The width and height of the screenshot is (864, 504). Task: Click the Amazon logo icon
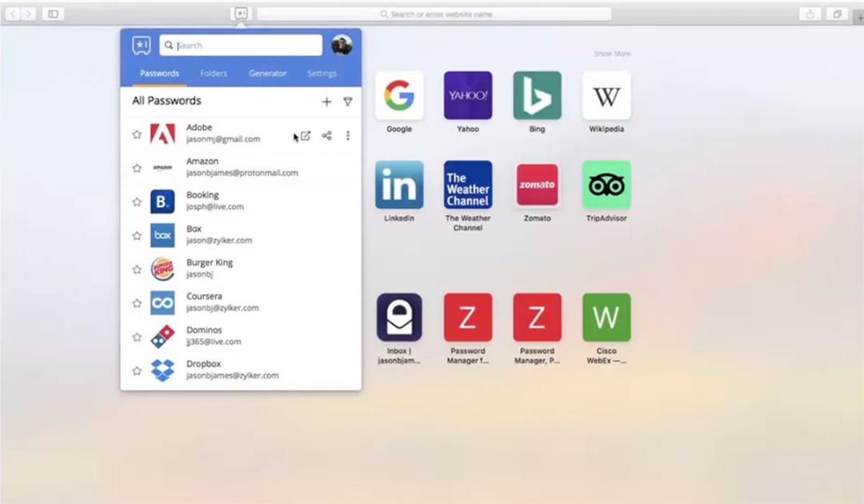pyautogui.click(x=162, y=168)
